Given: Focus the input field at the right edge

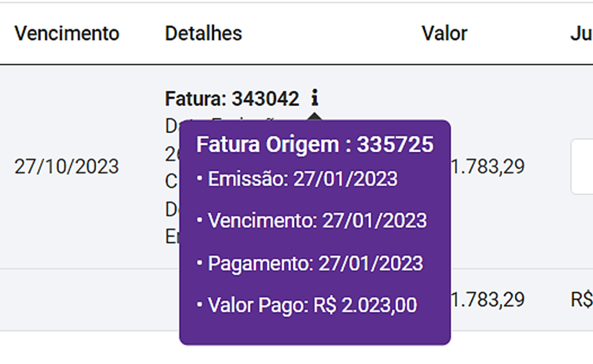Looking at the screenshot, I should [x=582, y=167].
